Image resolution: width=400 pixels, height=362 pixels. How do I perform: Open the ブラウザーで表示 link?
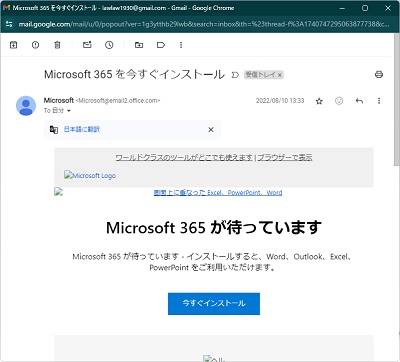click(285, 158)
